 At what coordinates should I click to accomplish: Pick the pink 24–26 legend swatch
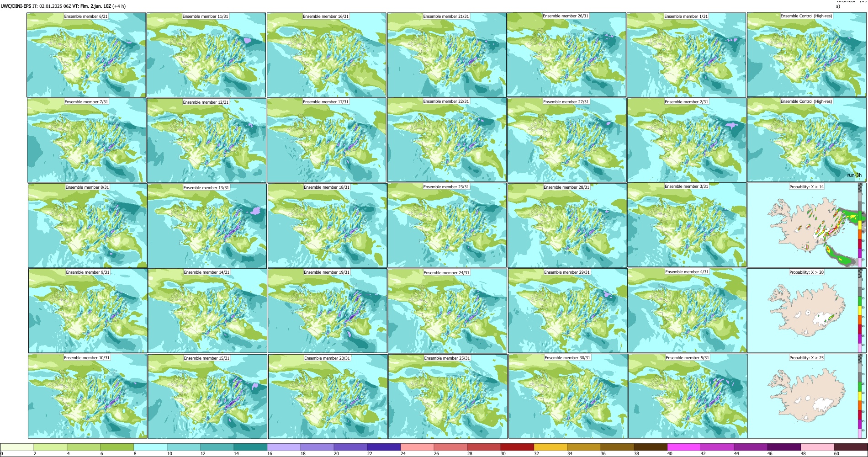point(417,447)
